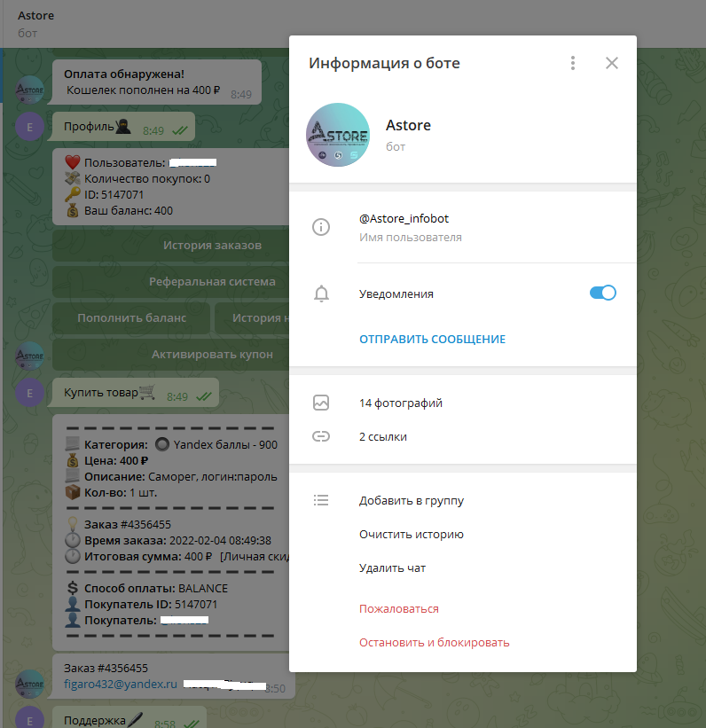
Task: Click Astore avatar beside Активировать купон button
Action: [x=30, y=356]
